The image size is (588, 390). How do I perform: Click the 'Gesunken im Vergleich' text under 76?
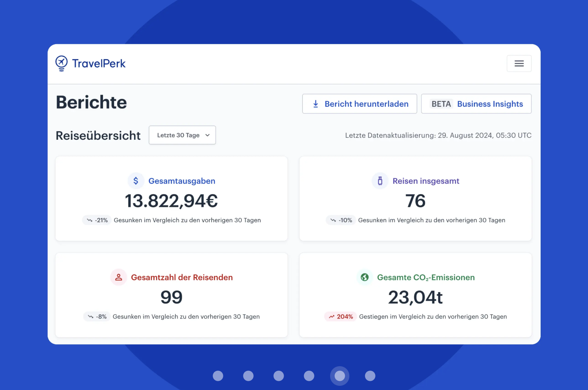click(x=432, y=220)
